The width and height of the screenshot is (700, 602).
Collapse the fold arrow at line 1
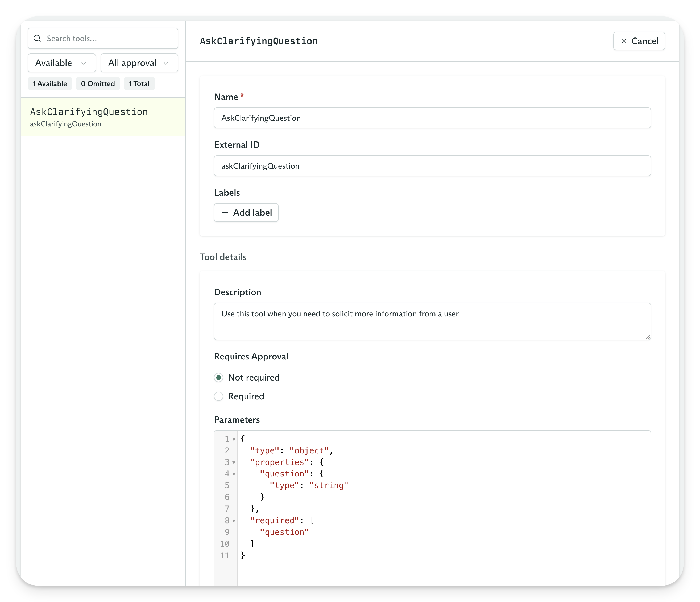[234, 439]
